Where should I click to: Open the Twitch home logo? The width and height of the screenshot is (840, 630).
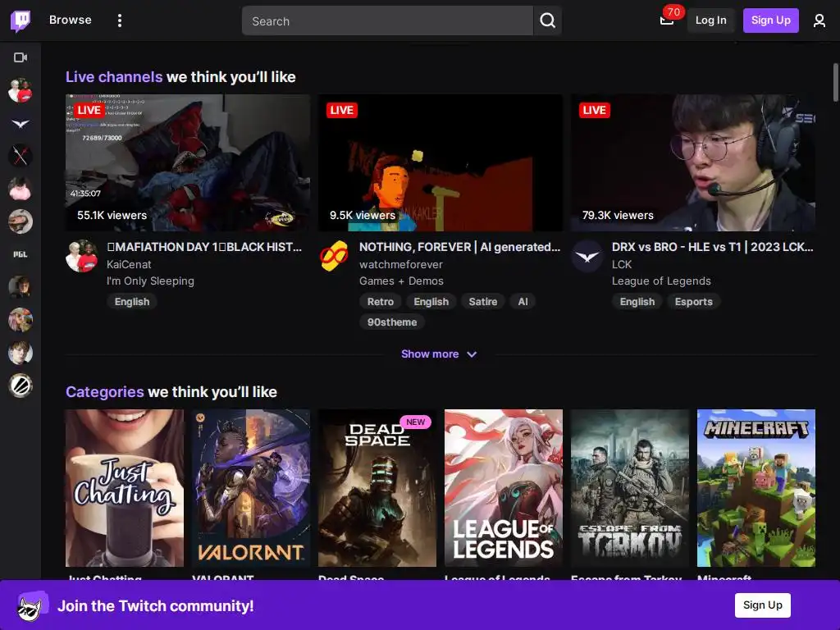click(21, 21)
